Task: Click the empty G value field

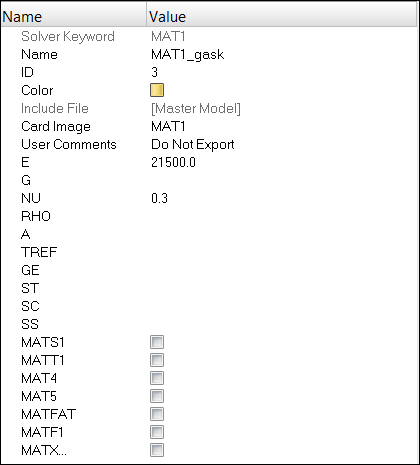Action: point(282,180)
